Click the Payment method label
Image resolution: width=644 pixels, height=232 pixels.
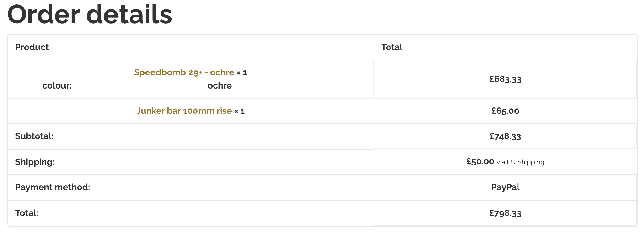coord(53,187)
